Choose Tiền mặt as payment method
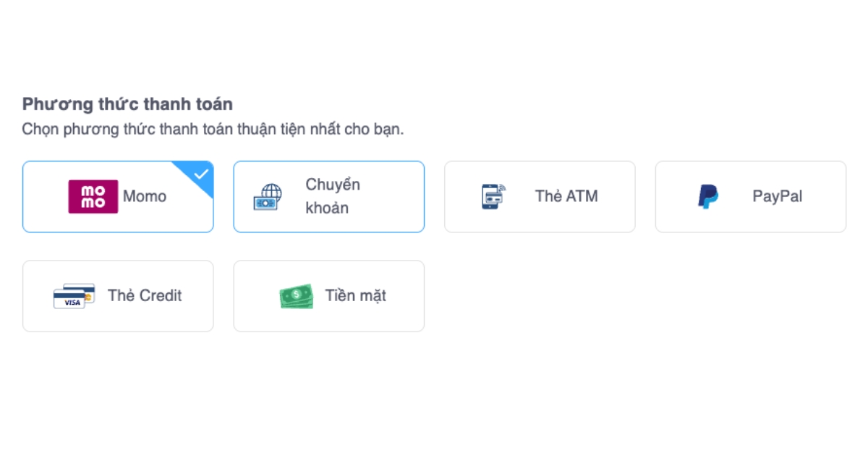The image size is (868, 456). (328, 295)
